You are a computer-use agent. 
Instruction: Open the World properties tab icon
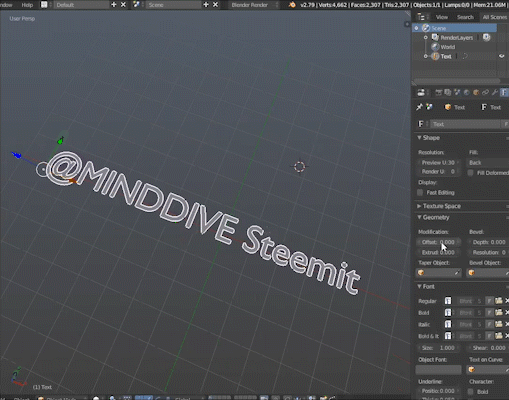click(x=466, y=92)
